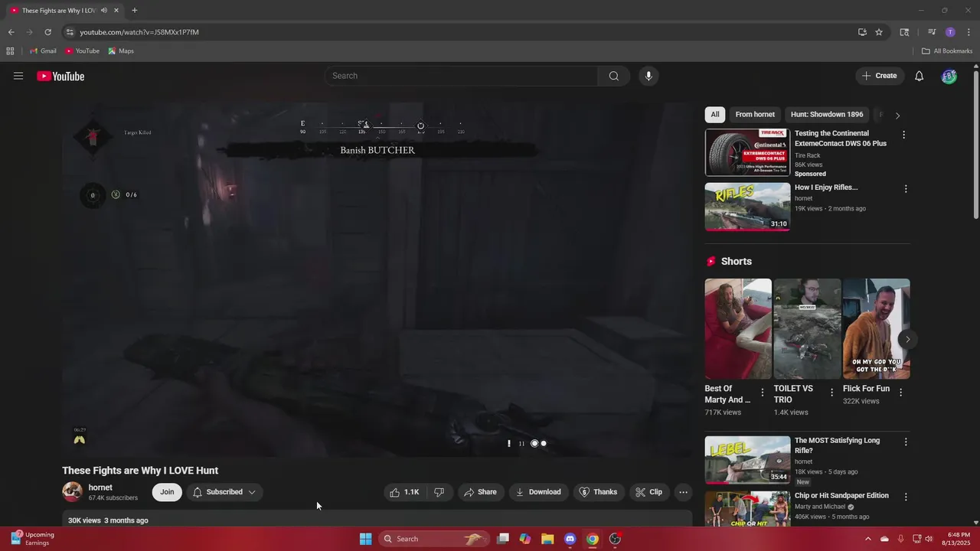Open Windows Start menu
Image resolution: width=980 pixels, height=551 pixels.
(366, 539)
